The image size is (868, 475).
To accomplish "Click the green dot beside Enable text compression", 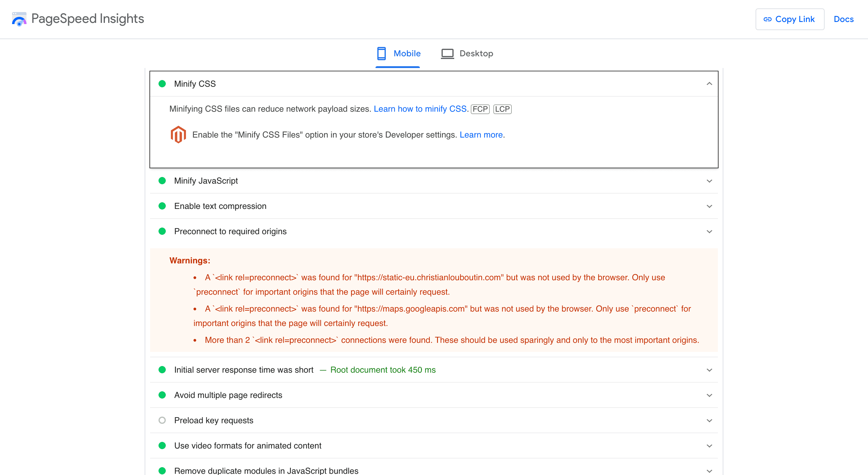I will [x=162, y=206].
